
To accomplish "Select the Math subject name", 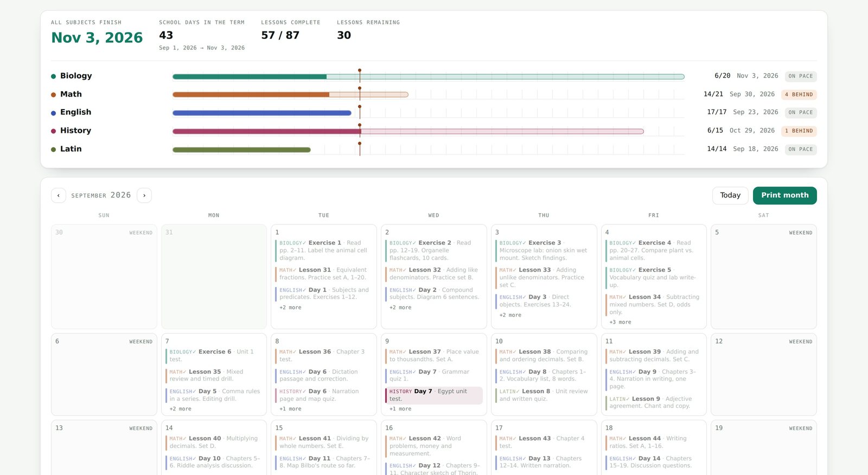I will click(x=71, y=94).
